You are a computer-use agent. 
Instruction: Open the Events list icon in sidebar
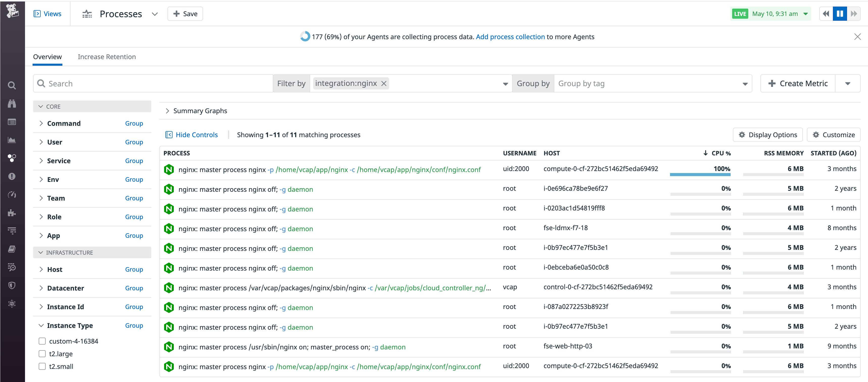(x=12, y=122)
